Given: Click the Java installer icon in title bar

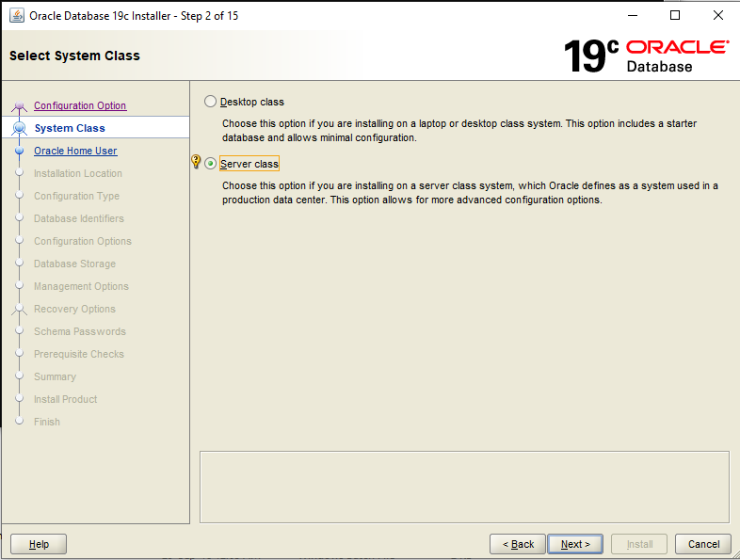Looking at the screenshot, I should 17,16.
